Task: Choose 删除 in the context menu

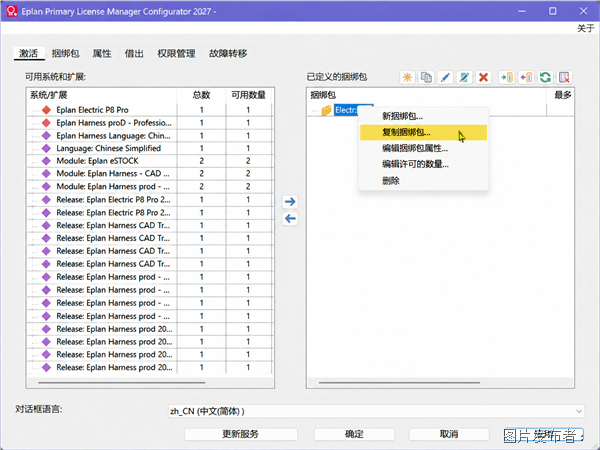Action: click(423, 181)
